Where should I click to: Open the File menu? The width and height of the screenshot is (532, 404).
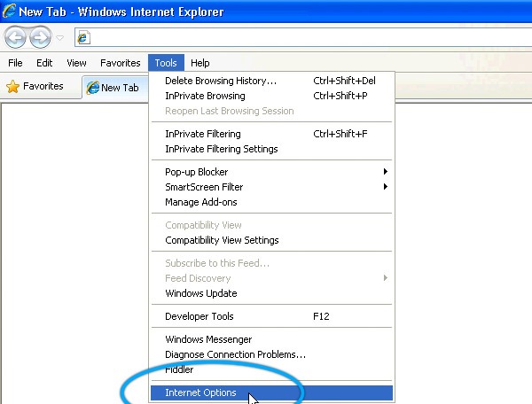[15, 63]
